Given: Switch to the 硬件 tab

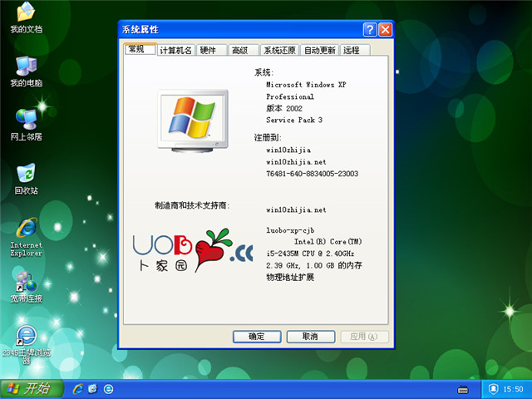Looking at the screenshot, I should coord(211,50).
